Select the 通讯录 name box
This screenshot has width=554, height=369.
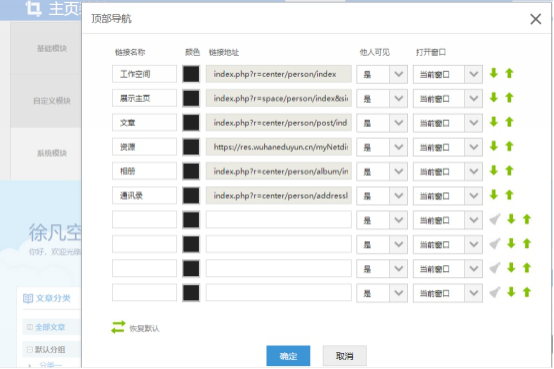144,195
